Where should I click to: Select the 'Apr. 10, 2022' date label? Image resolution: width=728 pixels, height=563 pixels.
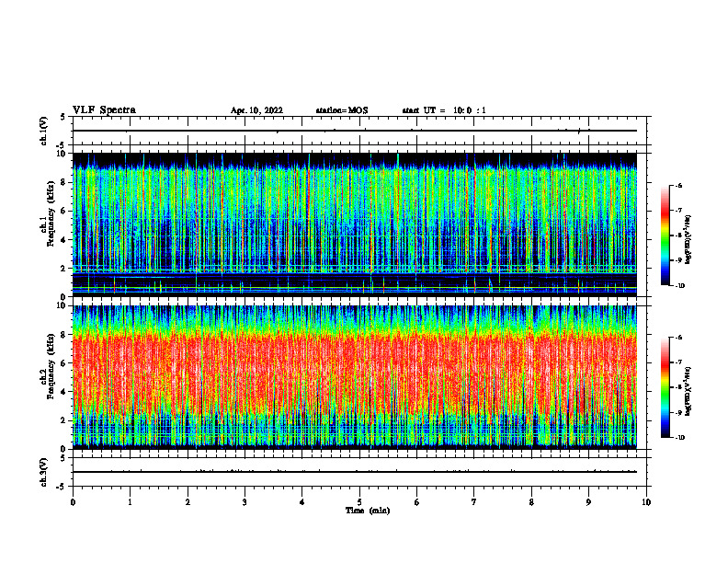256,110
